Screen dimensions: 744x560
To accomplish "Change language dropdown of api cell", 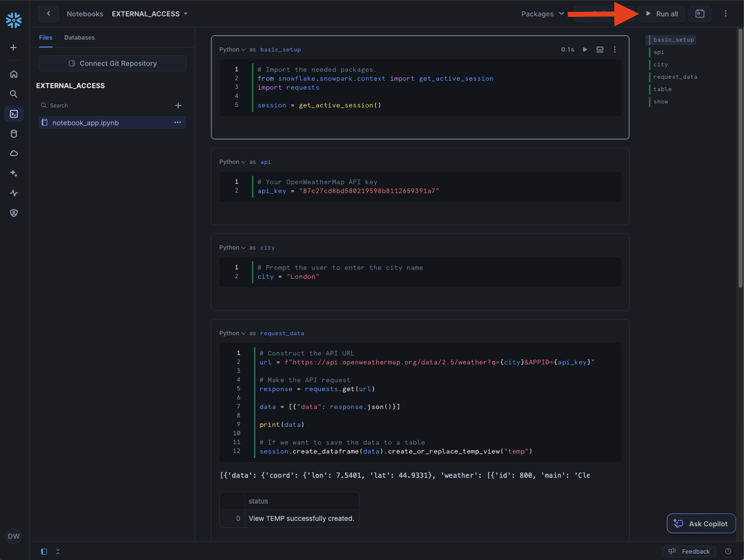I will point(232,162).
